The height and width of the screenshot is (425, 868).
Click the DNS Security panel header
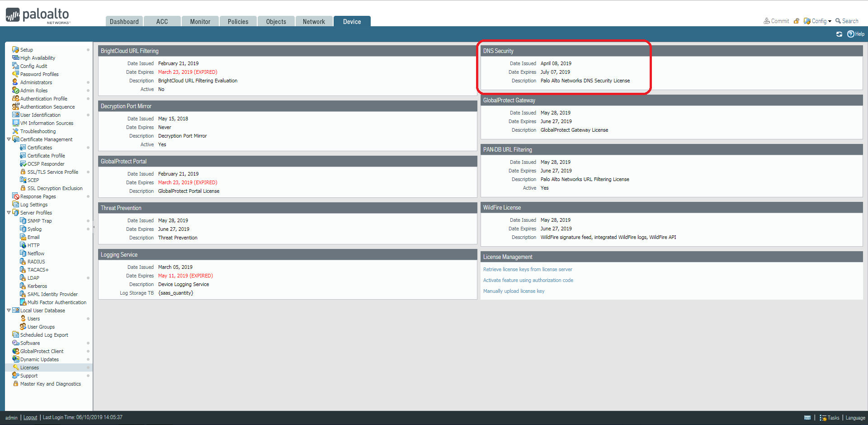(671, 51)
